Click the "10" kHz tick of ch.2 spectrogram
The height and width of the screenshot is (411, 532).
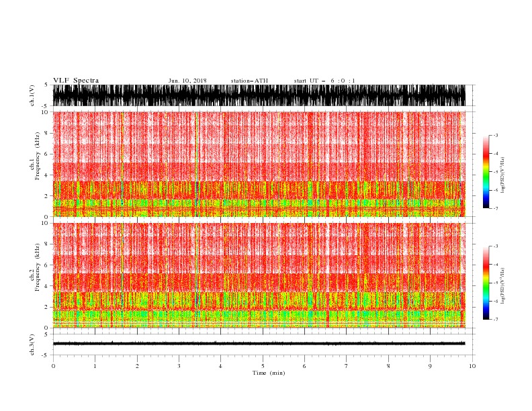pos(45,223)
